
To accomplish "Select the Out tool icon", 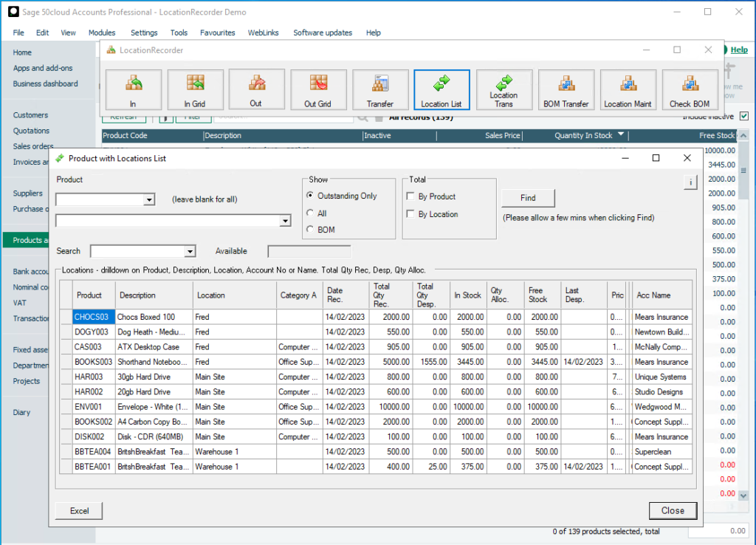I will pyautogui.click(x=256, y=89).
